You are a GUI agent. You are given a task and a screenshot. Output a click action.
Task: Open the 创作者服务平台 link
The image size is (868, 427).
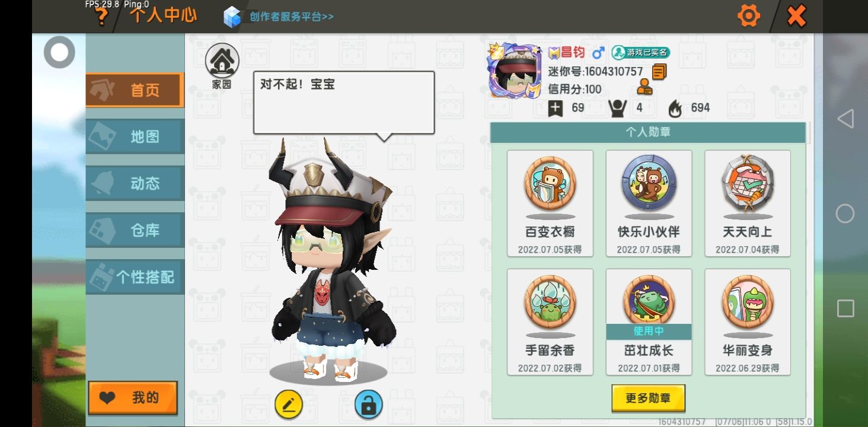(x=291, y=17)
